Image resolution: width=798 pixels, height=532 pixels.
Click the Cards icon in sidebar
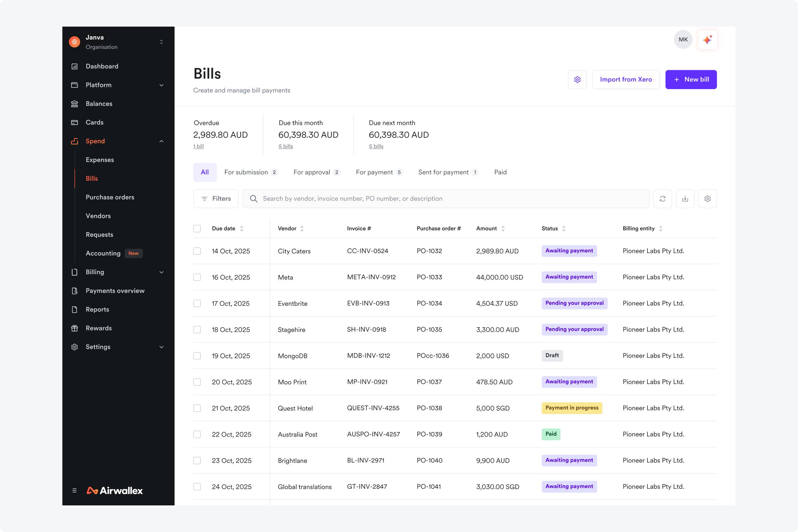[x=74, y=122]
